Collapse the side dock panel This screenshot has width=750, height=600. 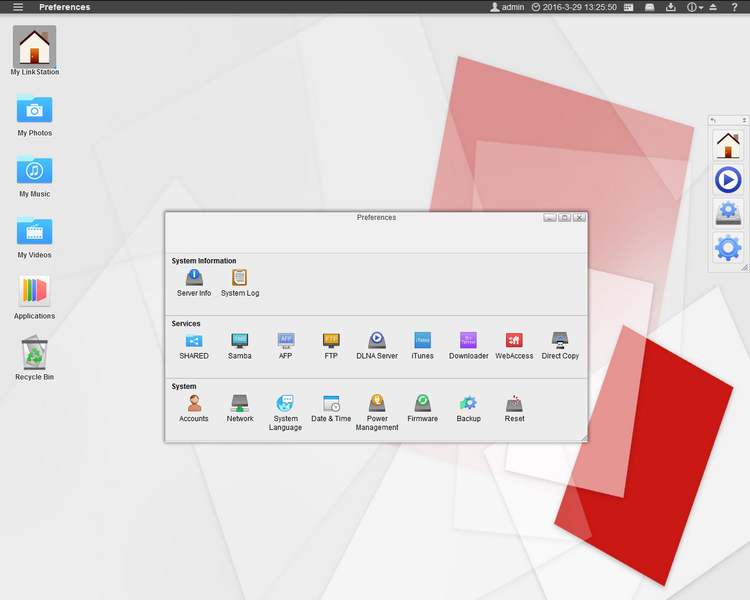pyautogui.click(x=744, y=120)
